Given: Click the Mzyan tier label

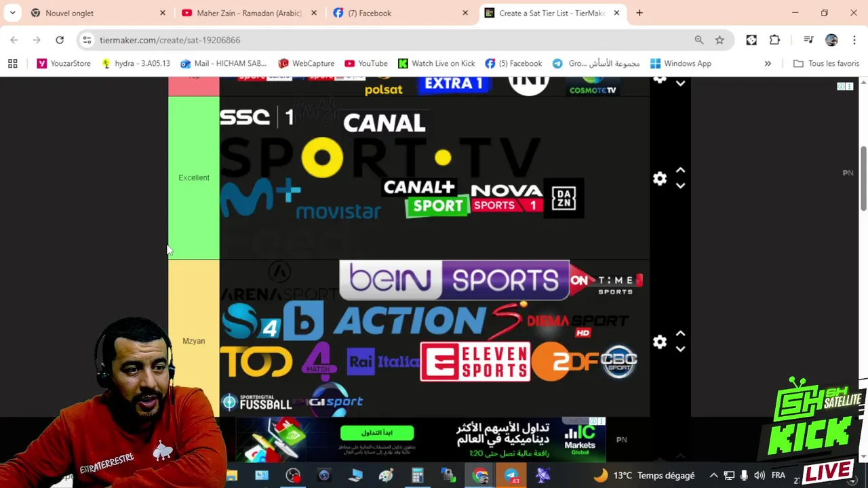Looking at the screenshot, I should pyautogui.click(x=194, y=341).
